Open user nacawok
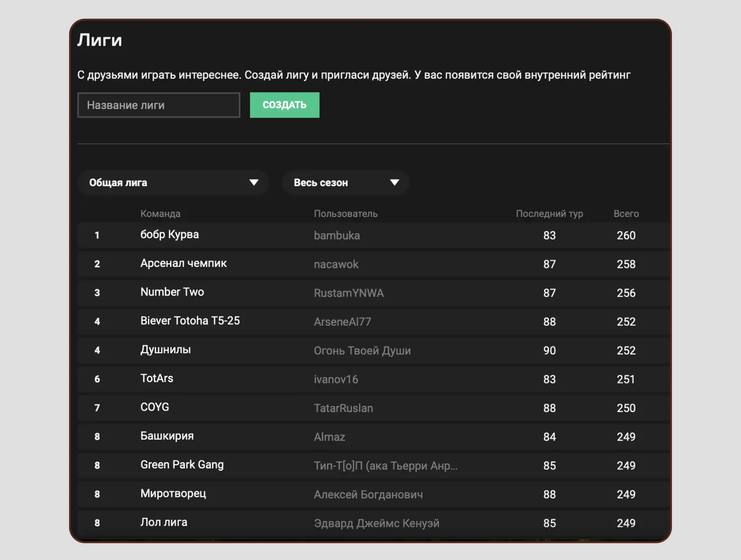The image size is (741, 560). tap(336, 265)
